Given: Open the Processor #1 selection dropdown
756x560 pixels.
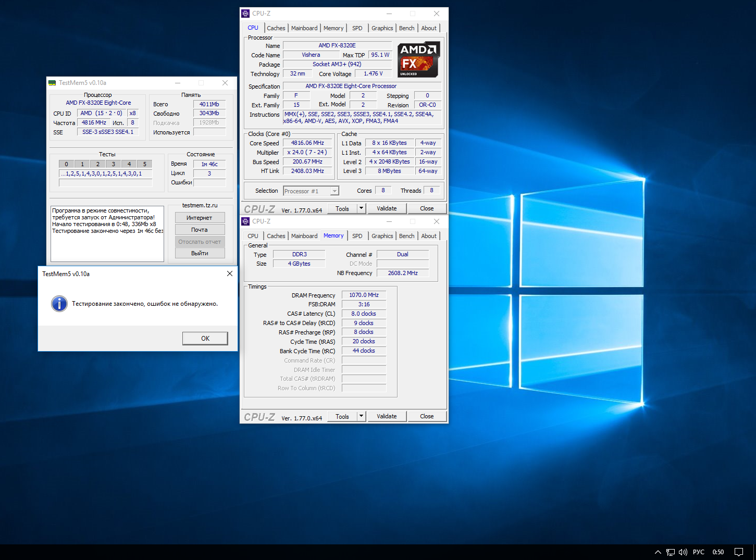Looking at the screenshot, I should click(311, 191).
